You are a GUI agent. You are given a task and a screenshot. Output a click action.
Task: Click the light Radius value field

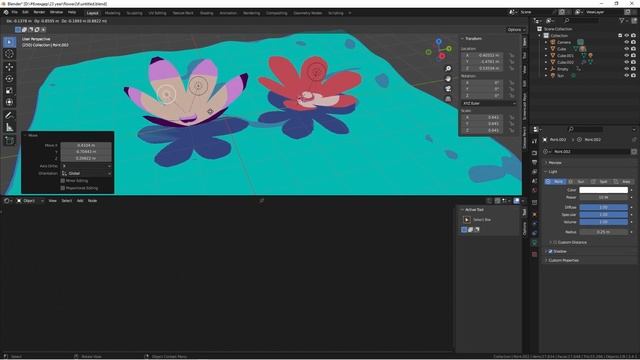[603, 232]
